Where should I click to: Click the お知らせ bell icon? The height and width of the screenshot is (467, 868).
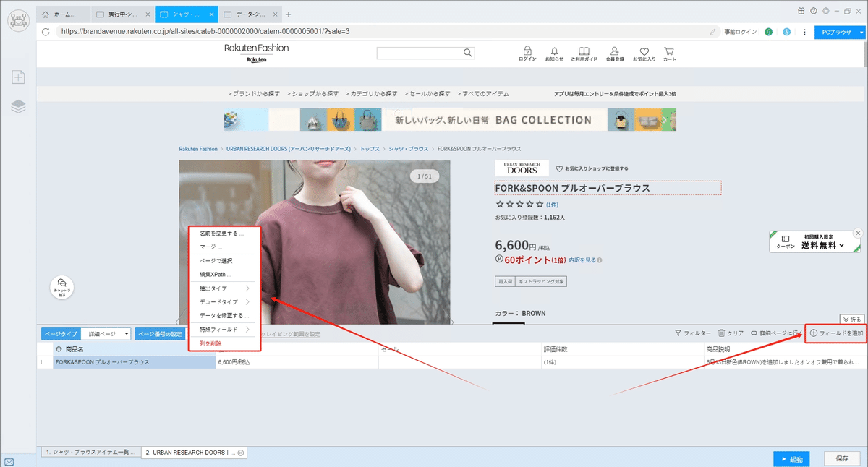[554, 54]
